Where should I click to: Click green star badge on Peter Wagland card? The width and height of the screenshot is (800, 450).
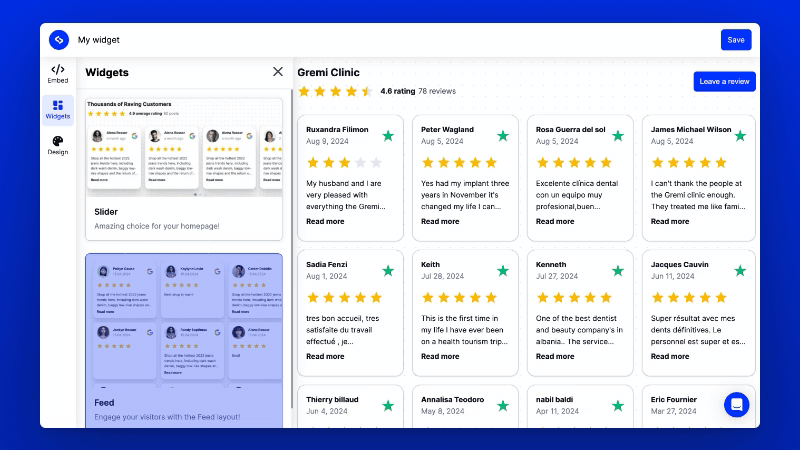(503, 136)
